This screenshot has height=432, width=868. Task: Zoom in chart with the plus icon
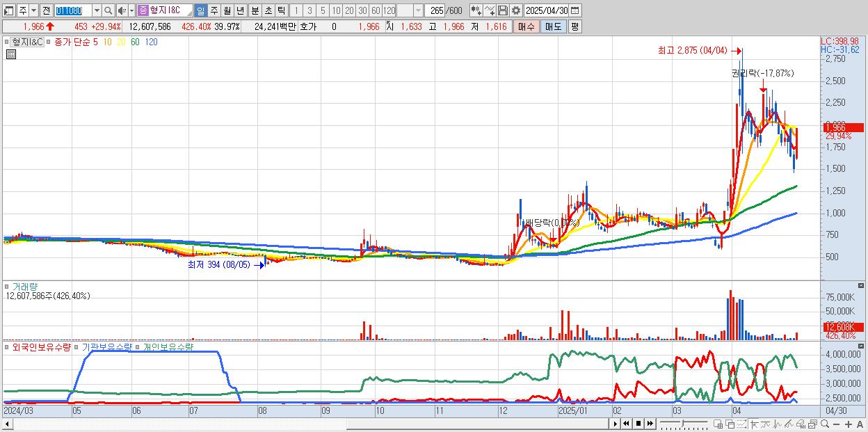[849, 424]
